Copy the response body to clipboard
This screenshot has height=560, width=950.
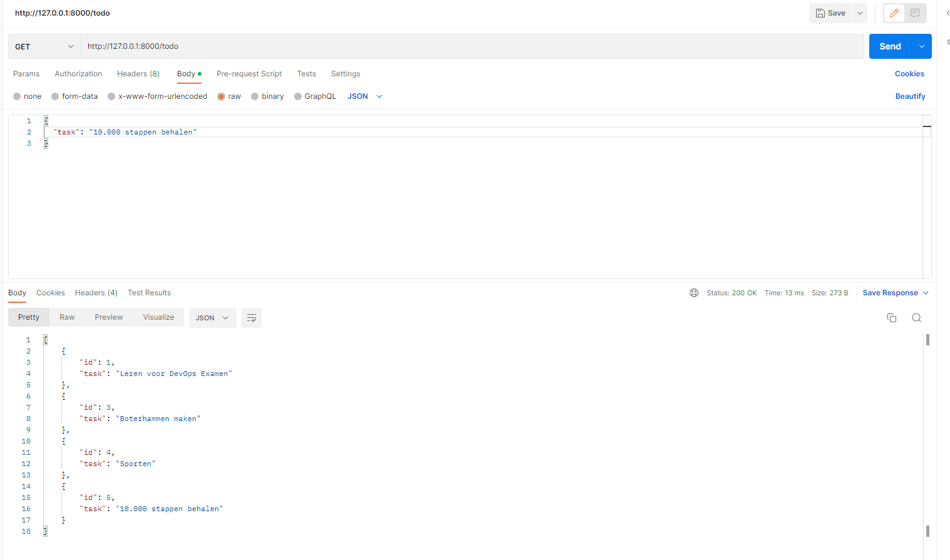[891, 317]
